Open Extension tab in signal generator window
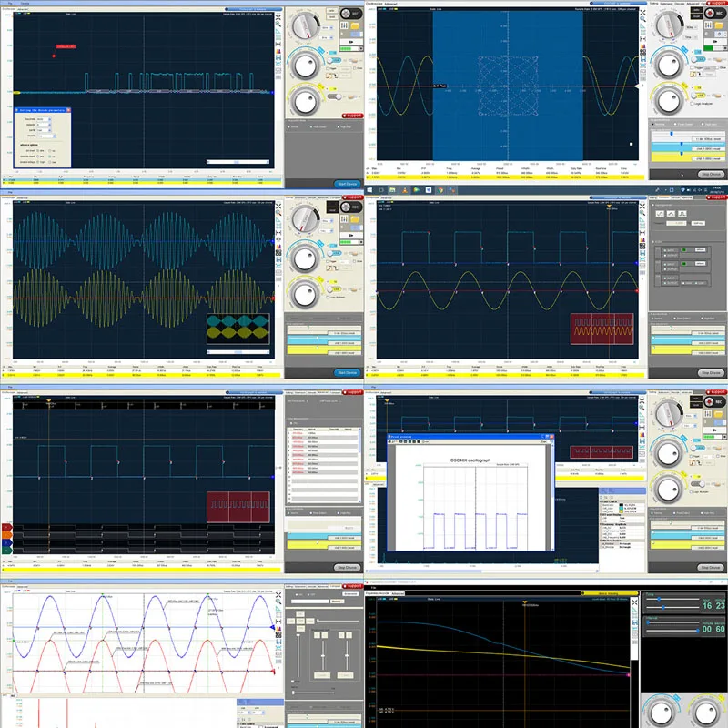This screenshot has width=728, height=728. [x=663, y=197]
